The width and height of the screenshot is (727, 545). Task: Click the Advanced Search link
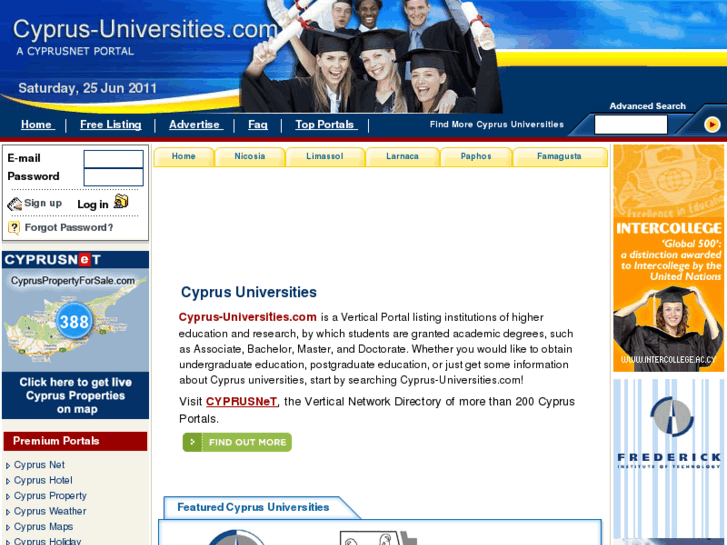tap(647, 106)
